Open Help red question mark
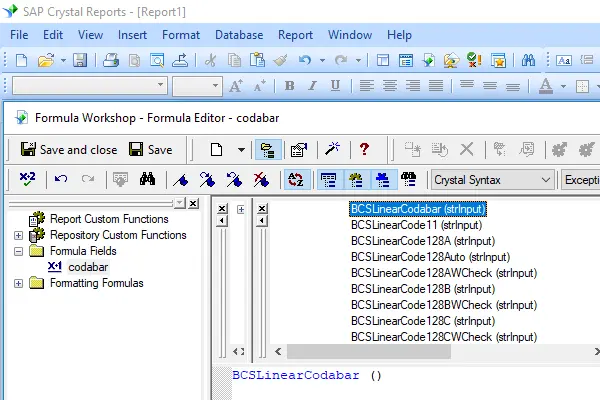This screenshot has width=600, height=400. [x=364, y=149]
